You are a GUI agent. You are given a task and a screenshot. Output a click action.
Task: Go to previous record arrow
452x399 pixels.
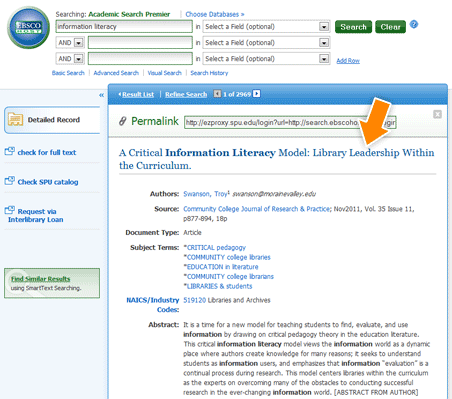[217, 94]
